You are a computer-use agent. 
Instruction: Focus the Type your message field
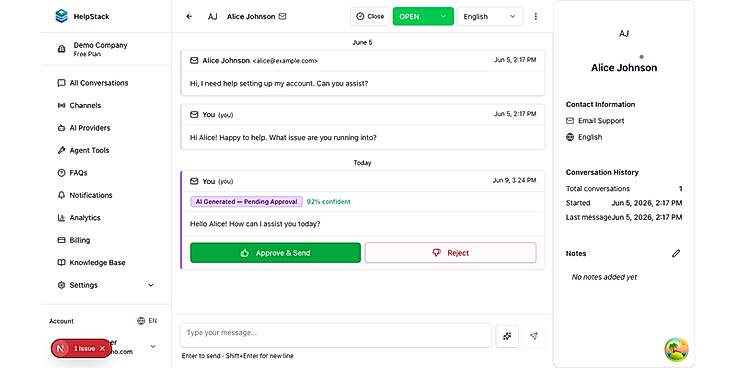336,335
